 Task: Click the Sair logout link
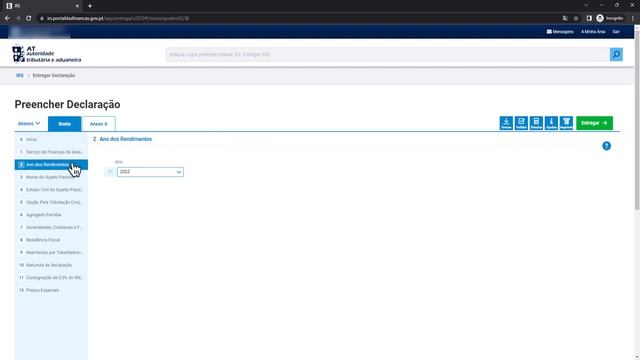(x=616, y=31)
